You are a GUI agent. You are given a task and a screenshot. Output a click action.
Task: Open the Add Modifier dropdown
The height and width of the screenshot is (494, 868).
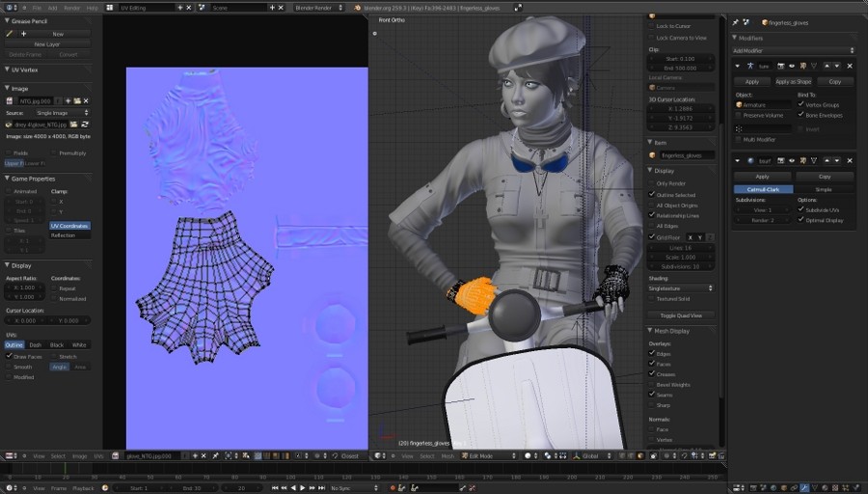point(794,50)
